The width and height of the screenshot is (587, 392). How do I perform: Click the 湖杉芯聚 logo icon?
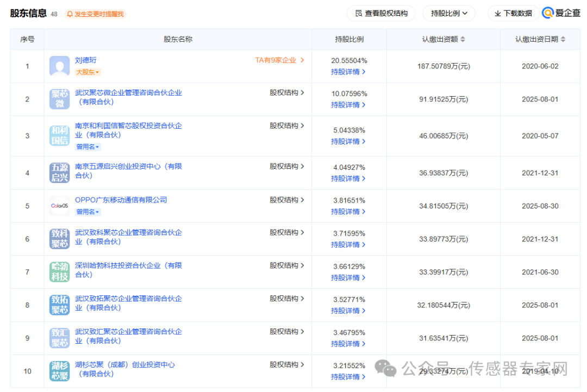(x=59, y=371)
